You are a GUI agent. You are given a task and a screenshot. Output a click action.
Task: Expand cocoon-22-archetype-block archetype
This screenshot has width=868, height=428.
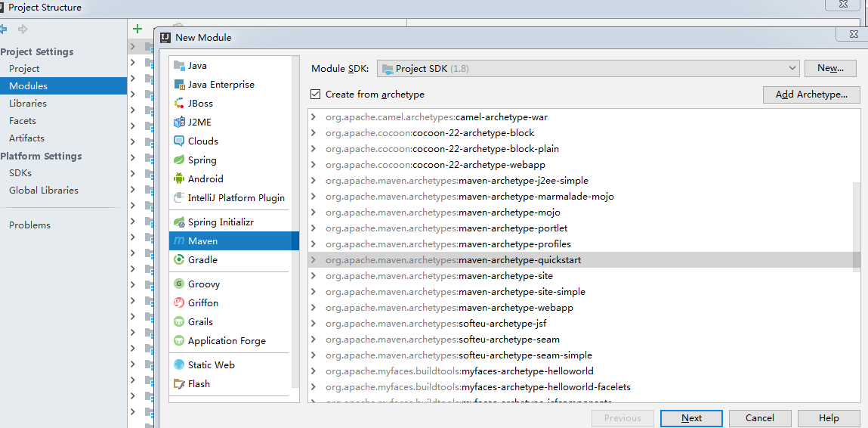314,133
